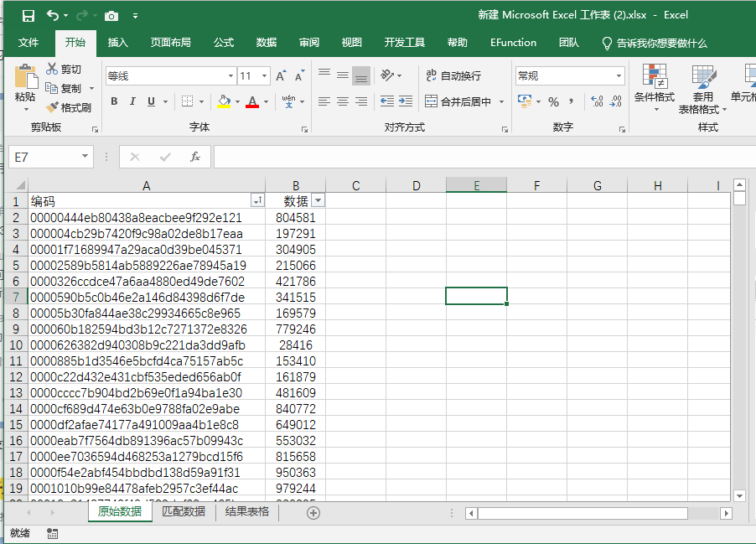The width and height of the screenshot is (756, 544).
Task: Click 合并后居中 merge and center
Action: (x=458, y=101)
